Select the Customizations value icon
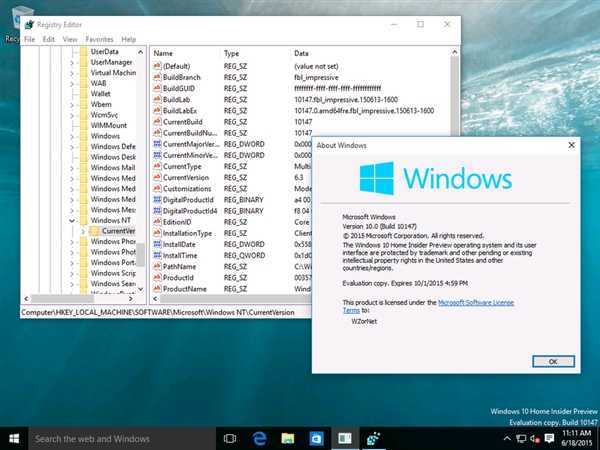 pyautogui.click(x=157, y=189)
